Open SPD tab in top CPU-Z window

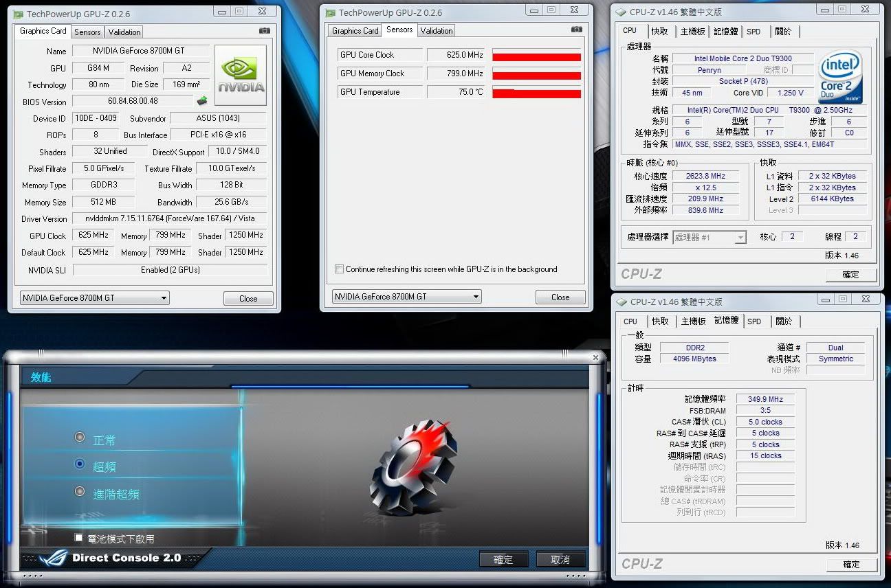pyautogui.click(x=753, y=32)
